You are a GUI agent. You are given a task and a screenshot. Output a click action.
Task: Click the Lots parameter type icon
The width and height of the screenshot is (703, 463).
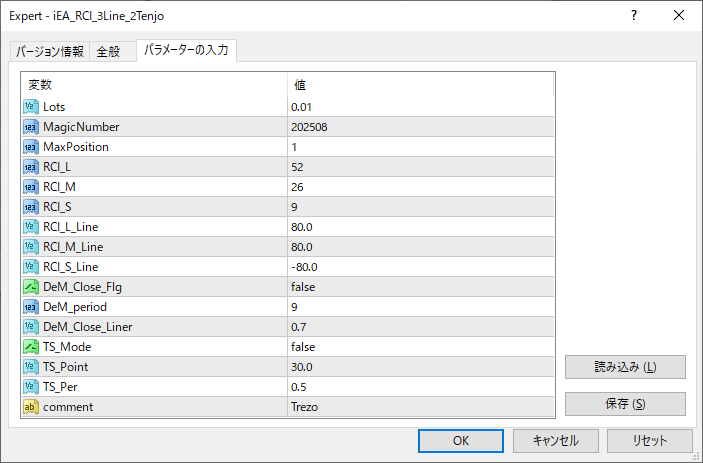point(31,106)
